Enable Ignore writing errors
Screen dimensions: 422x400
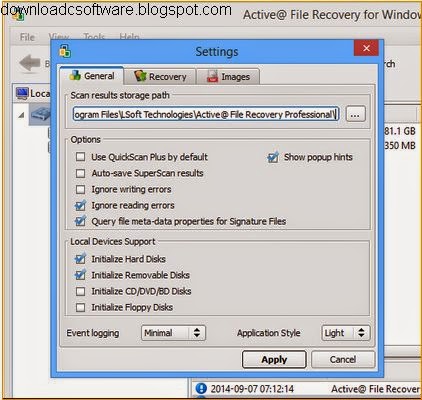[80, 189]
